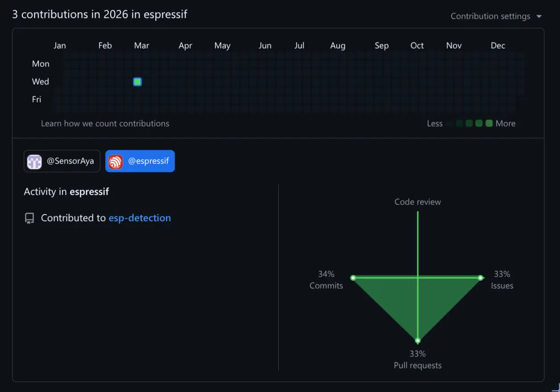This screenshot has height=392, width=560.
Task: Click the SensorAya avatar icon
Action: pyautogui.click(x=34, y=161)
